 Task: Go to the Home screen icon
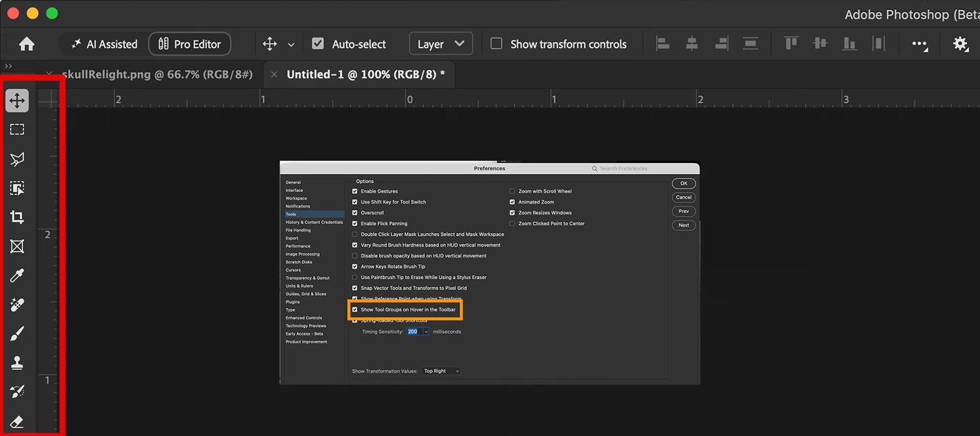27,44
